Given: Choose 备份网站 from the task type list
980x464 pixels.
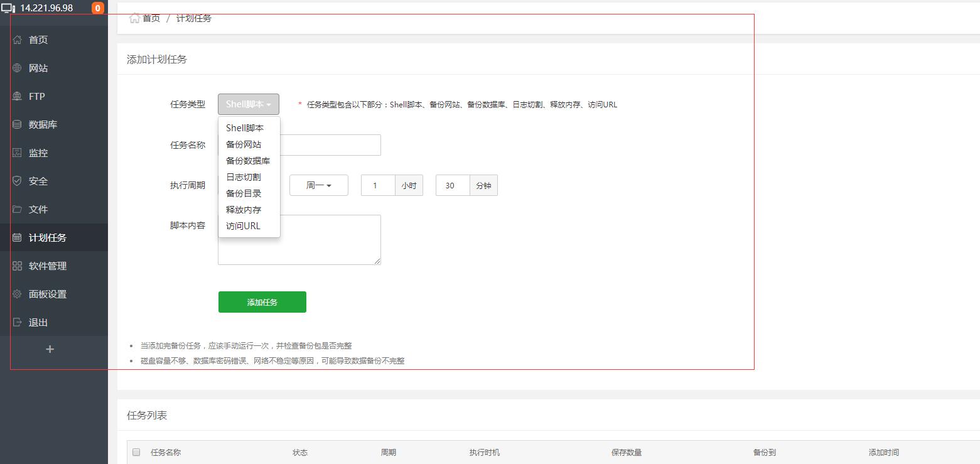Looking at the screenshot, I should [249, 144].
